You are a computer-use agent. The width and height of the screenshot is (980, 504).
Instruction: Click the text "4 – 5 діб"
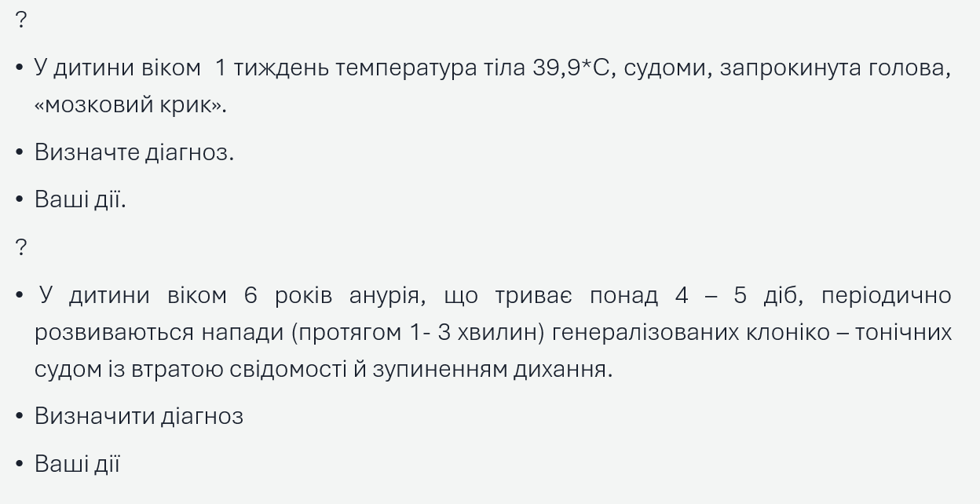pos(739,296)
